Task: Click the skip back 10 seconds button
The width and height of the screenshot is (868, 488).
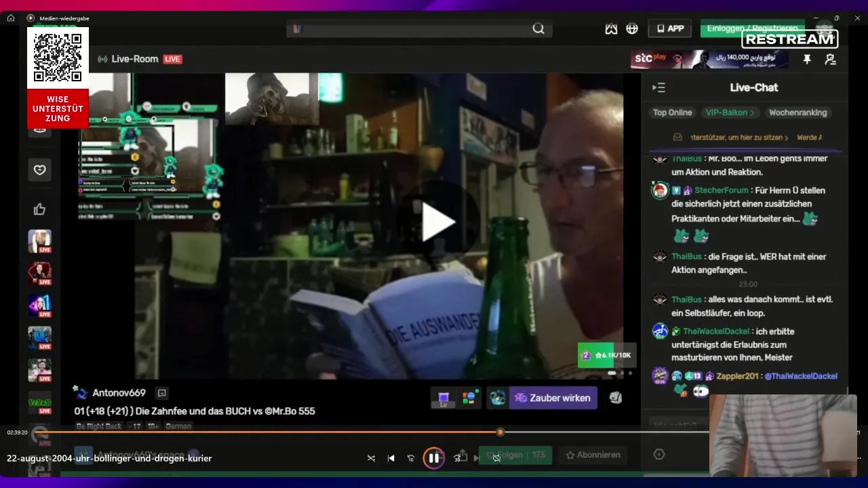Action: 410,458
